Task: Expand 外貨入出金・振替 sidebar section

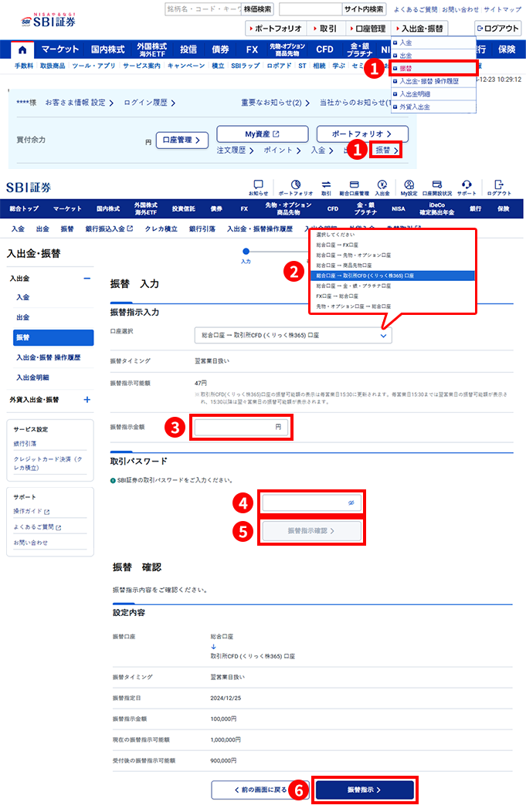Action: [87, 400]
